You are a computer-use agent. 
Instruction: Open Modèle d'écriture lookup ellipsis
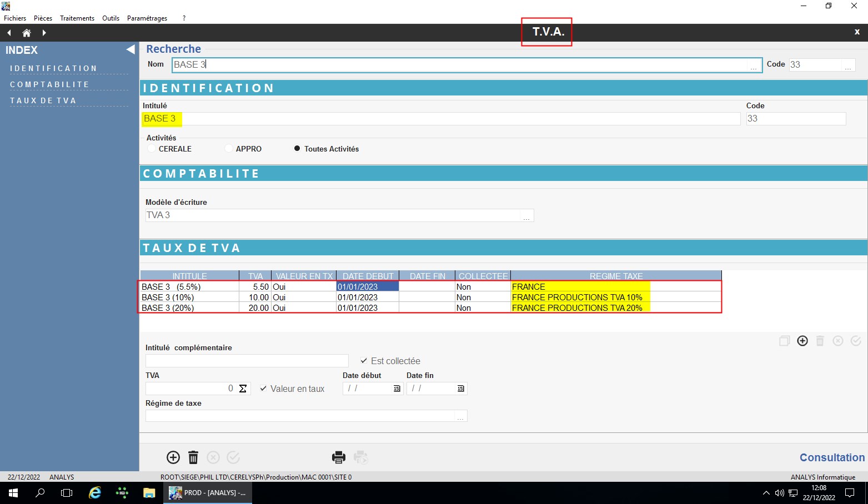coord(526,216)
